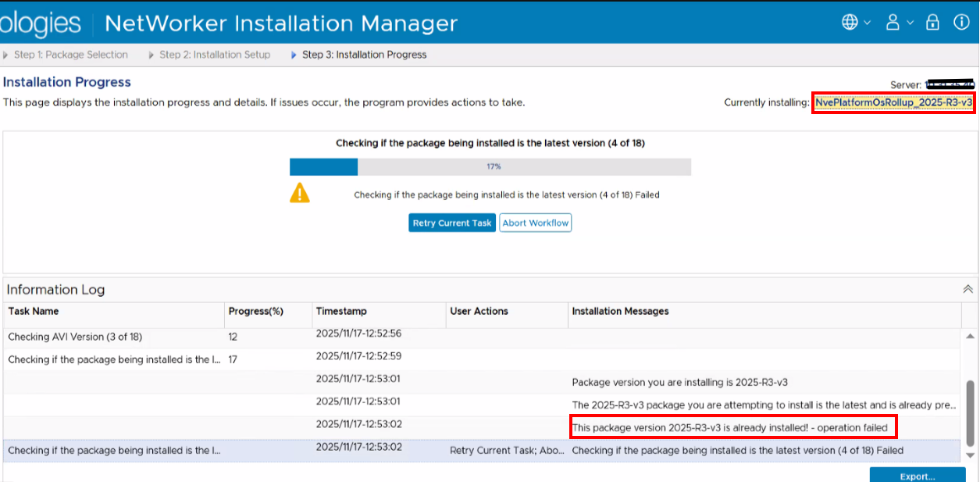The height and width of the screenshot is (482, 980).
Task: Click the 17% installation progress bar
Action: tap(490, 166)
